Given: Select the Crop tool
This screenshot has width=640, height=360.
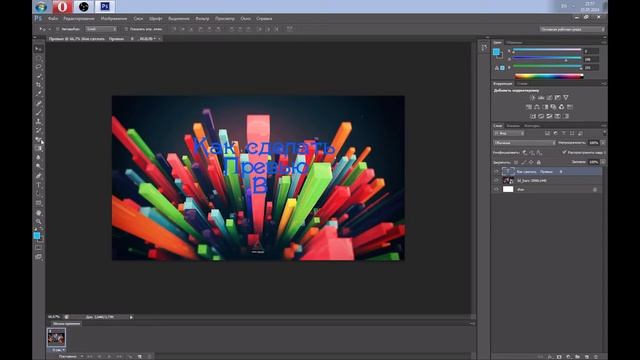Looking at the screenshot, I should pos(38,85).
